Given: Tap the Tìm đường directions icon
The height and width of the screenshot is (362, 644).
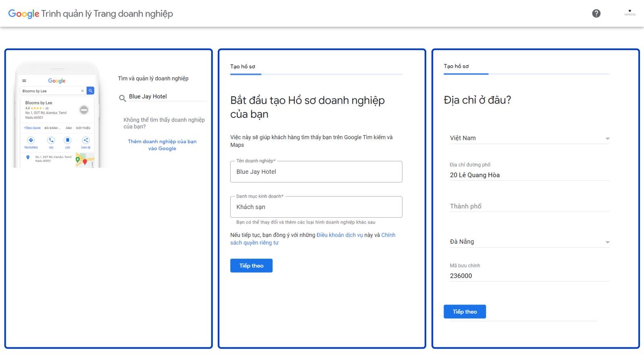Looking at the screenshot, I should click(x=31, y=140).
